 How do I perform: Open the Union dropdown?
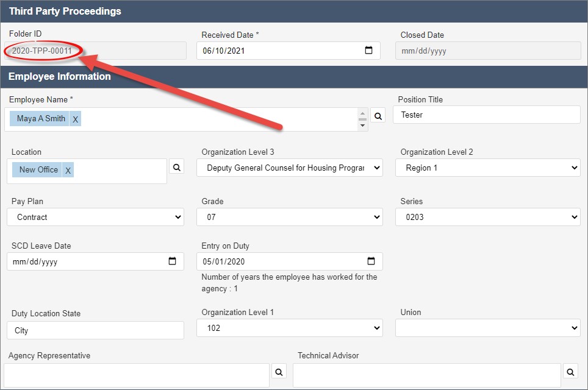488,328
